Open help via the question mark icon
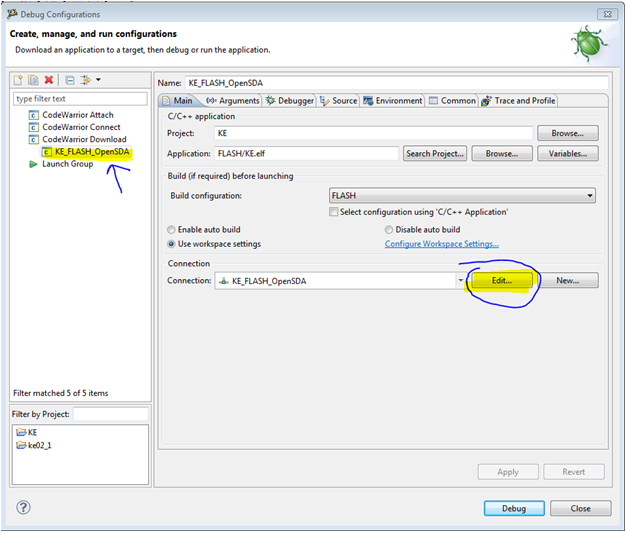This screenshot has width=627, height=534. 23,508
